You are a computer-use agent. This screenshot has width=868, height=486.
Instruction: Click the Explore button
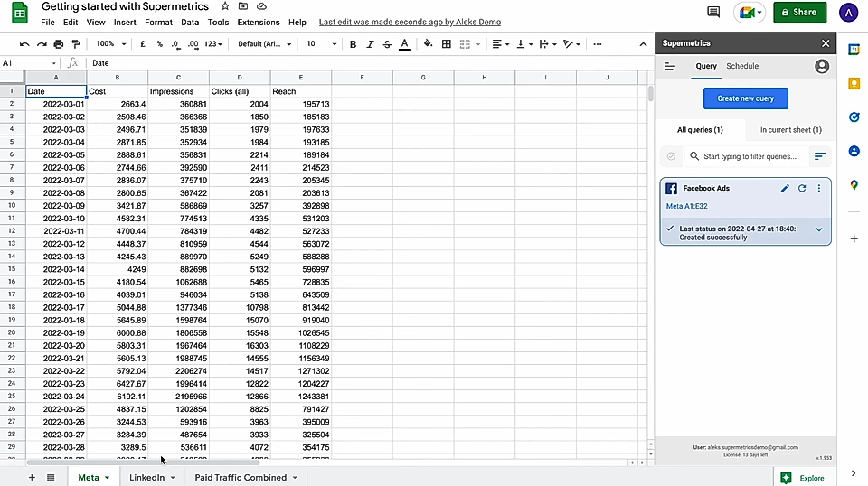[803, 478]
